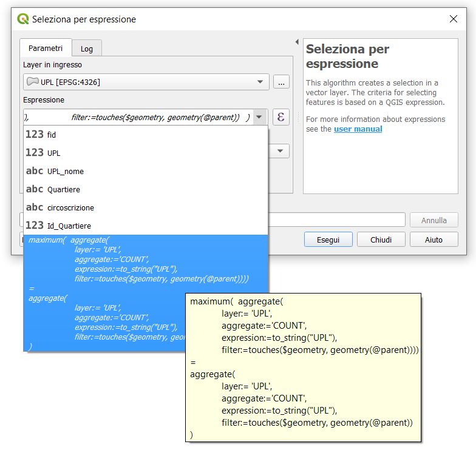The width and height of the screenshot is (476, 450).
Task: Toggle the Espressione dropdown arrow
Action: tap(260, 117)
